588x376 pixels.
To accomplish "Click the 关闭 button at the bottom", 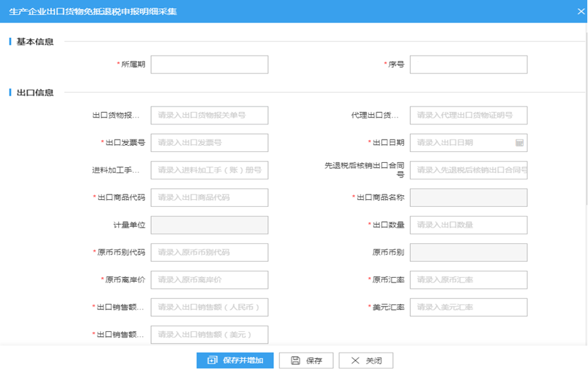I will (365, 361).
